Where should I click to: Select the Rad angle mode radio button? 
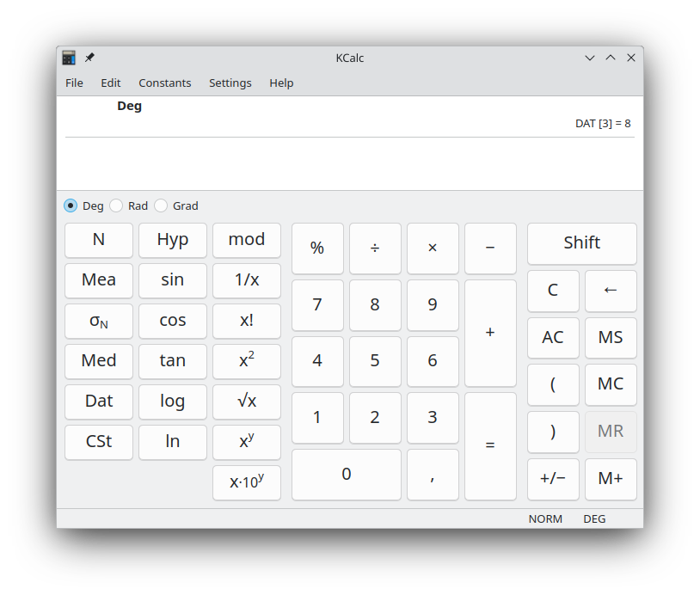(x=116, y=205)
